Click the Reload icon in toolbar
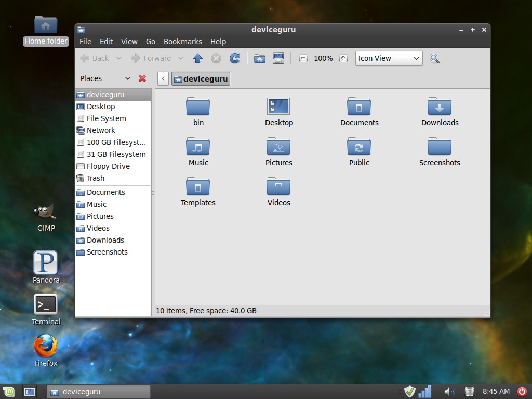Viewport: 532px width, 399px height. coord(235,58)
